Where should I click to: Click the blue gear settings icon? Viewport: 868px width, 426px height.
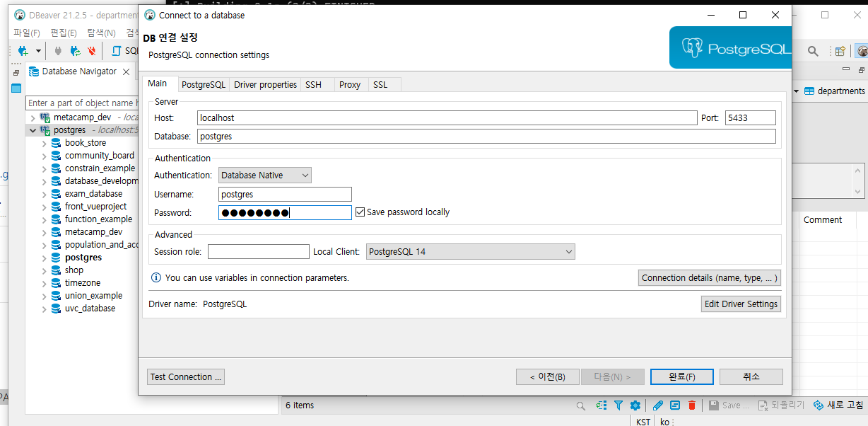[635, 405]
